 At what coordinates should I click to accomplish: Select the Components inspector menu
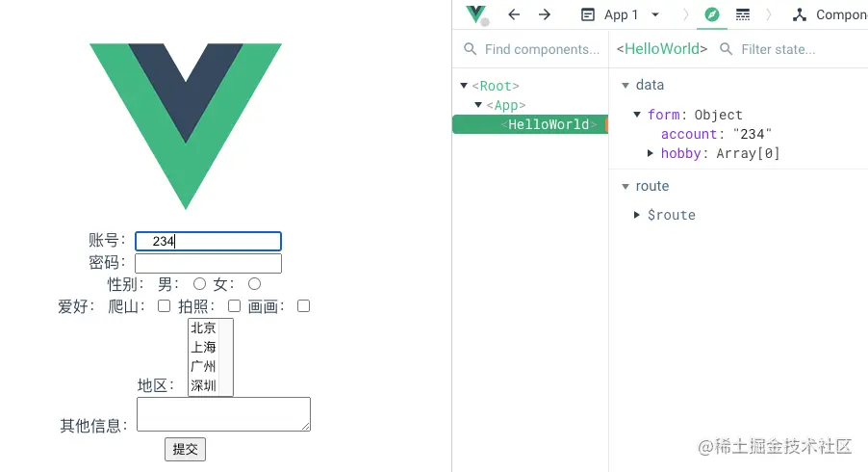coord(830,15)
